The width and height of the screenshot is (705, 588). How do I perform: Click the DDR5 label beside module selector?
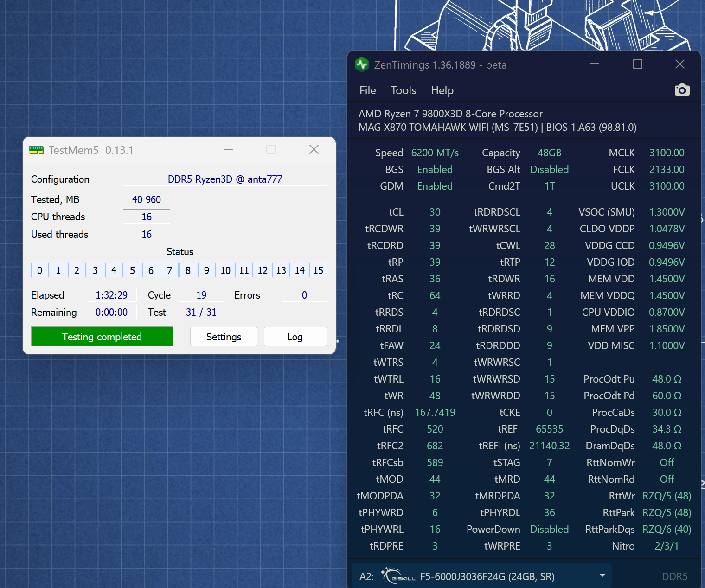pos(674,576)
